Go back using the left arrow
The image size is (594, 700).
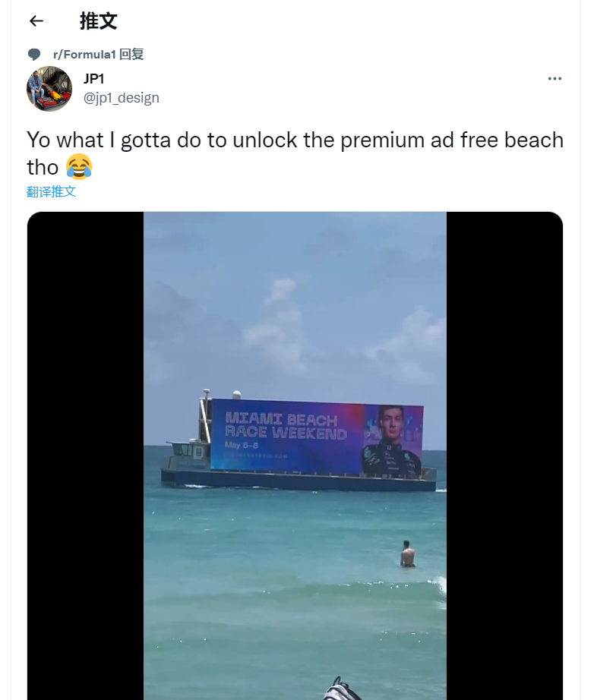click(x=36, y=20)
